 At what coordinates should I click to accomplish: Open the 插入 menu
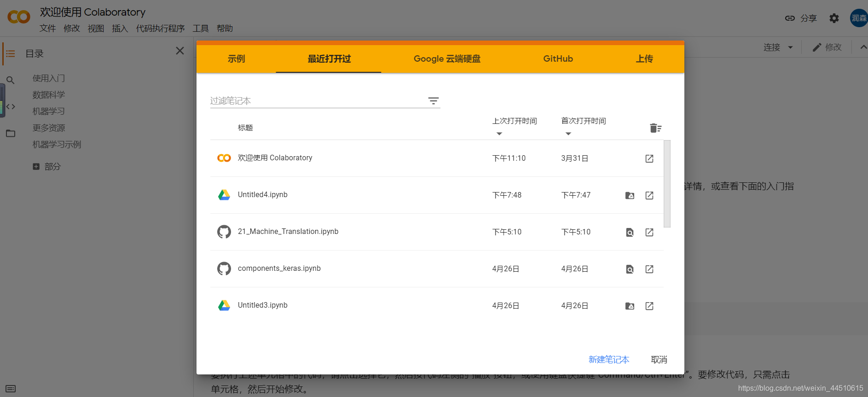(x=120, y=29)
